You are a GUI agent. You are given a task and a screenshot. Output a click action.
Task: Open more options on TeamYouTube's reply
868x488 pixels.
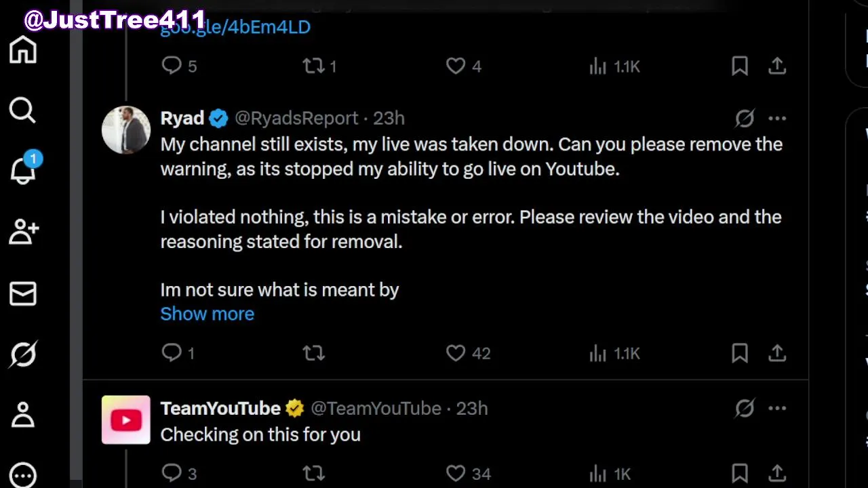point(777,409)
